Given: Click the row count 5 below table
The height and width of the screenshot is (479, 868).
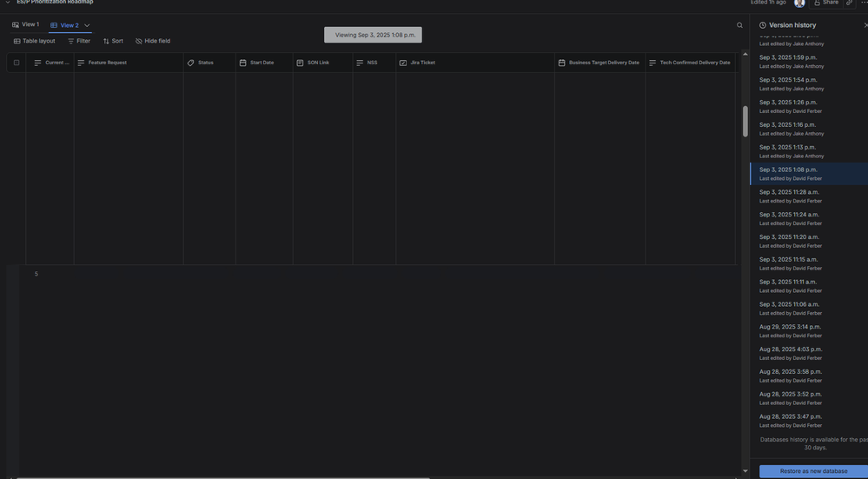Looking at the screenshot, I should 36,274.
